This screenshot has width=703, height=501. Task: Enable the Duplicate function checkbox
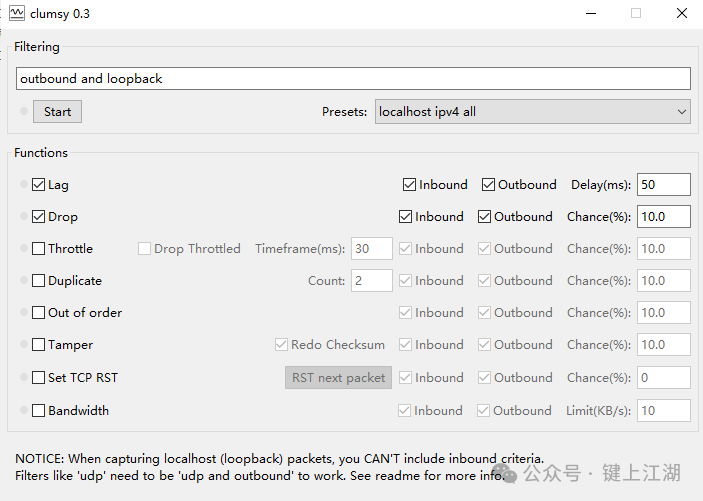tap(39, 281)
